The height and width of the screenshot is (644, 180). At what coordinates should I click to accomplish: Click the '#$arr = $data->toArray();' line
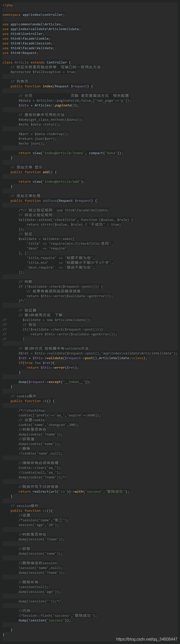[43, 134]
